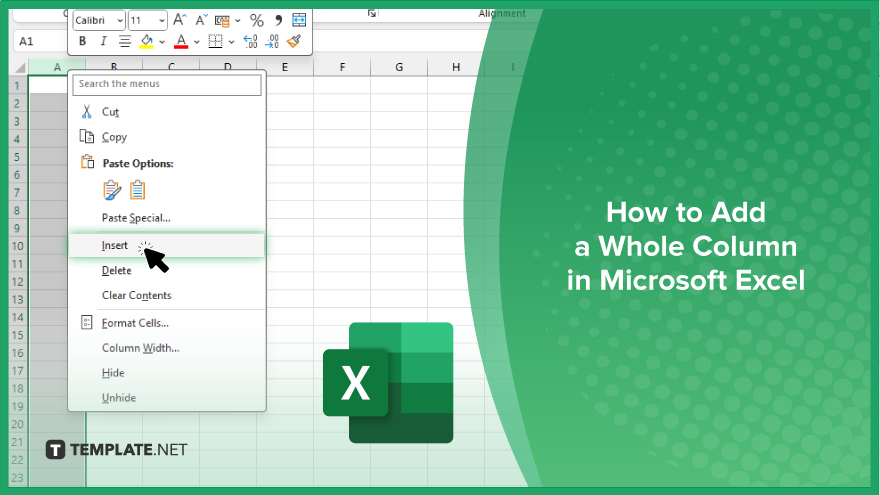Screen dimensions: 880x495
Task: Select Insert in the context menu
Action: click(x=167, y=246)
